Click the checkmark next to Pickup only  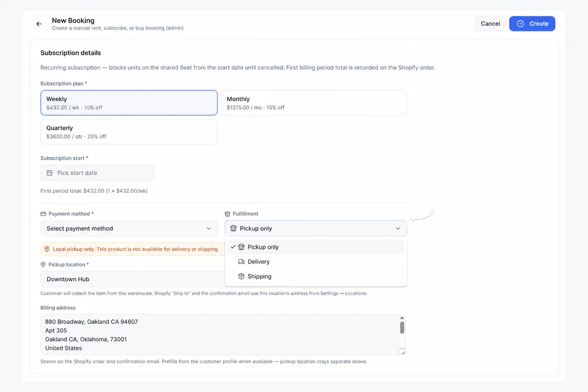click(233, 247)
